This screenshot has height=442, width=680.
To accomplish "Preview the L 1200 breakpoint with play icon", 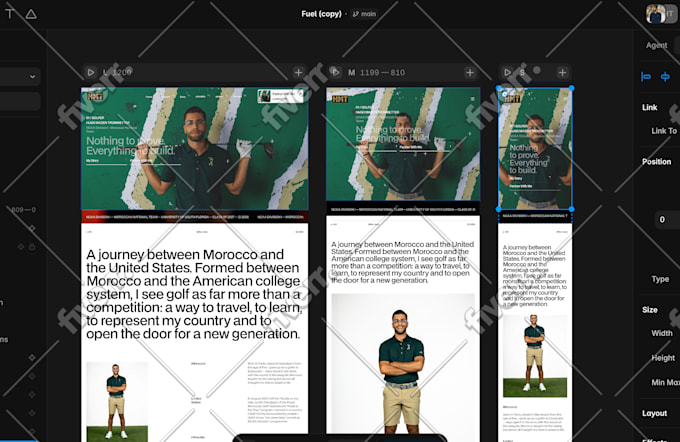I will pos(90,72).
